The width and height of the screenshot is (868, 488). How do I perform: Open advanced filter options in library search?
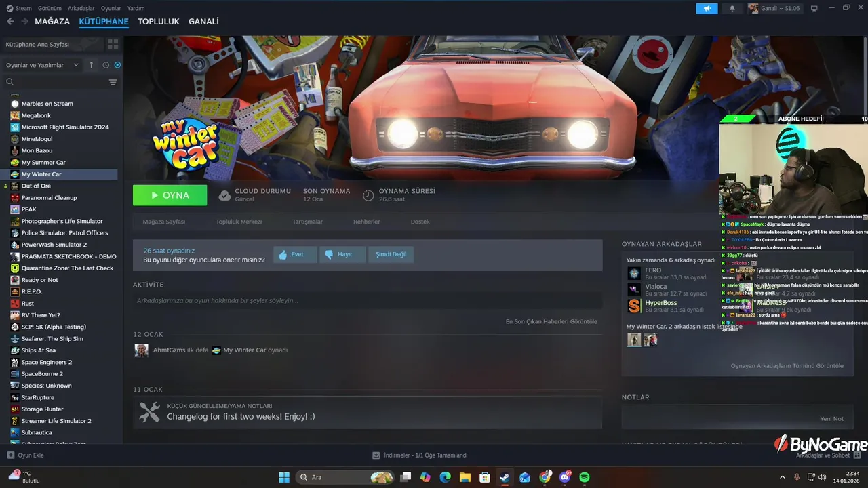coord(113,82)
